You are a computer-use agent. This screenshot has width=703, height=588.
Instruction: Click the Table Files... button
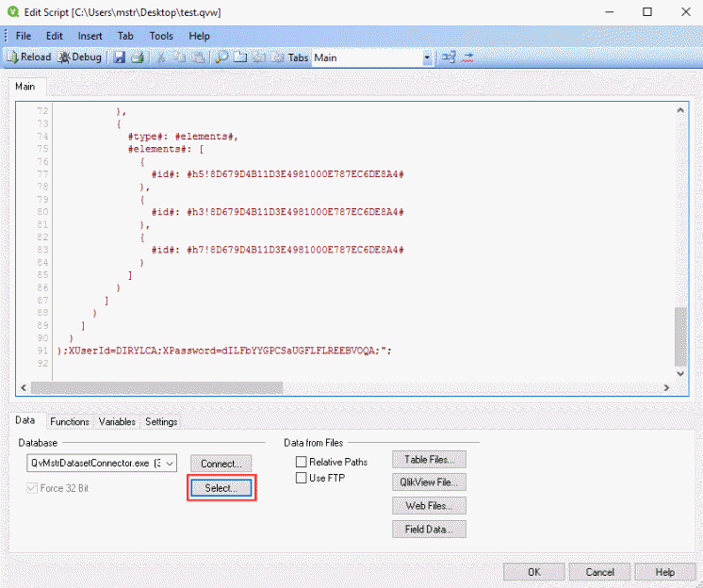429,460
